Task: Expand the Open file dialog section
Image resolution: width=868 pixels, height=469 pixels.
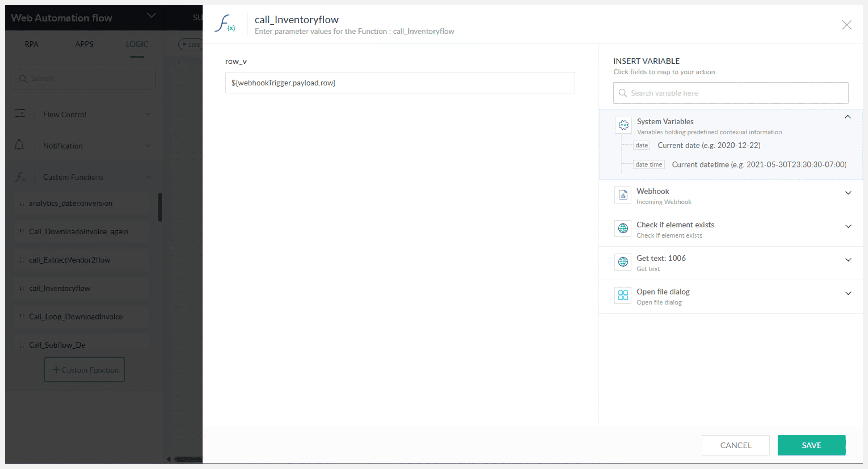Action: coord(848,293)
